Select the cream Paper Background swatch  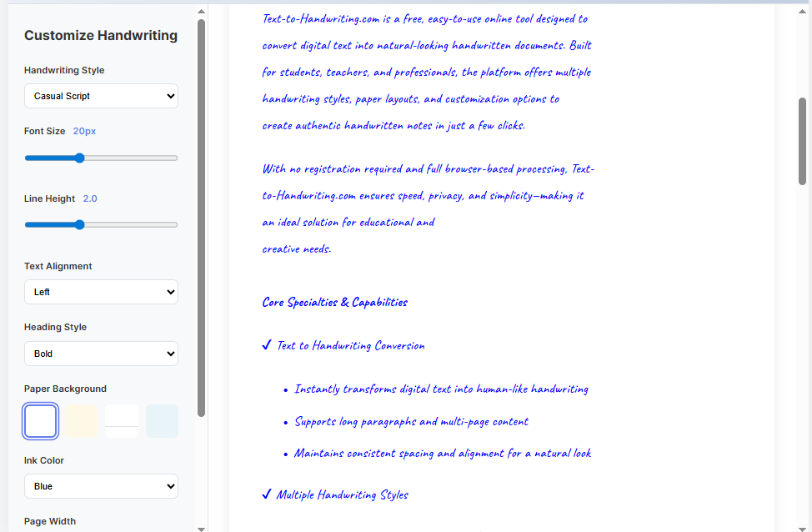[x=81, y=421]
